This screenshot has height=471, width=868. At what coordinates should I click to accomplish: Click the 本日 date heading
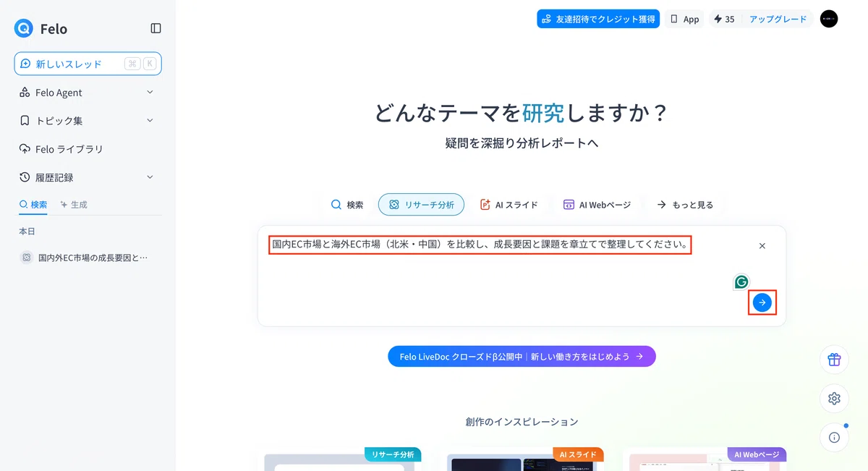click(x=27, y=232)
